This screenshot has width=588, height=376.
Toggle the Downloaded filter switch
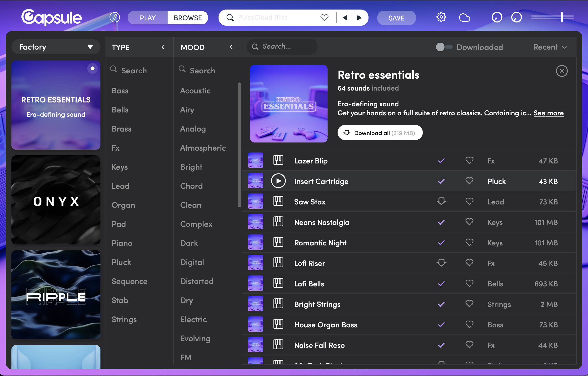[x=444, y=47]
